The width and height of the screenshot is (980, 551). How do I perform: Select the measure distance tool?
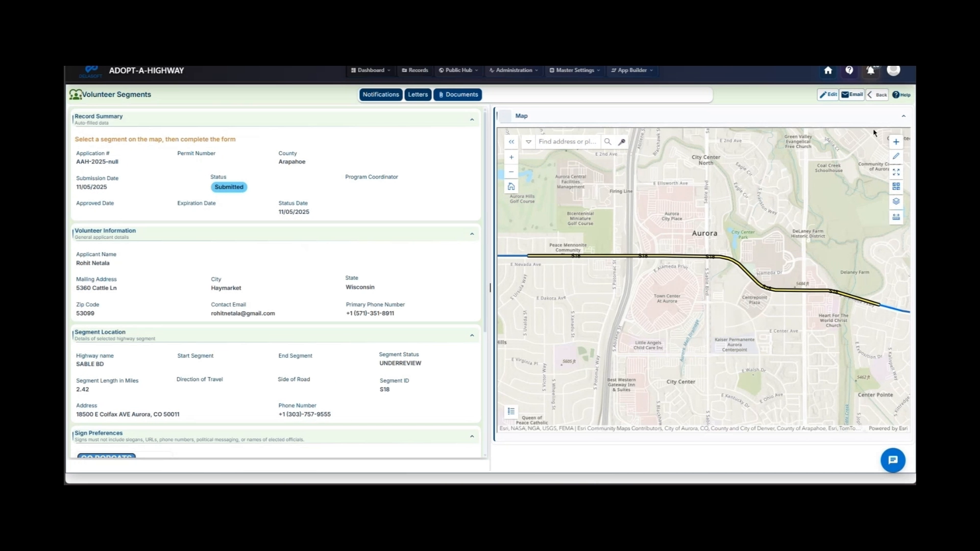[x=896, y=217]
